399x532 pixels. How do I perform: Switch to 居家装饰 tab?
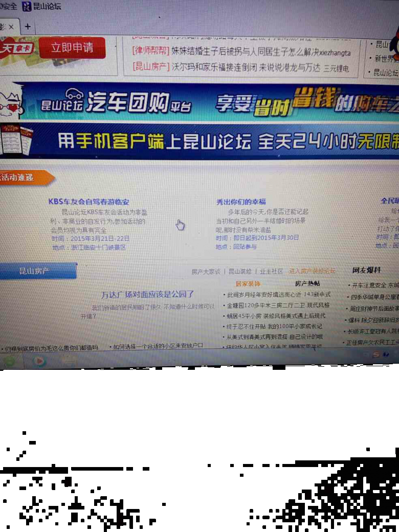point(248,283)
